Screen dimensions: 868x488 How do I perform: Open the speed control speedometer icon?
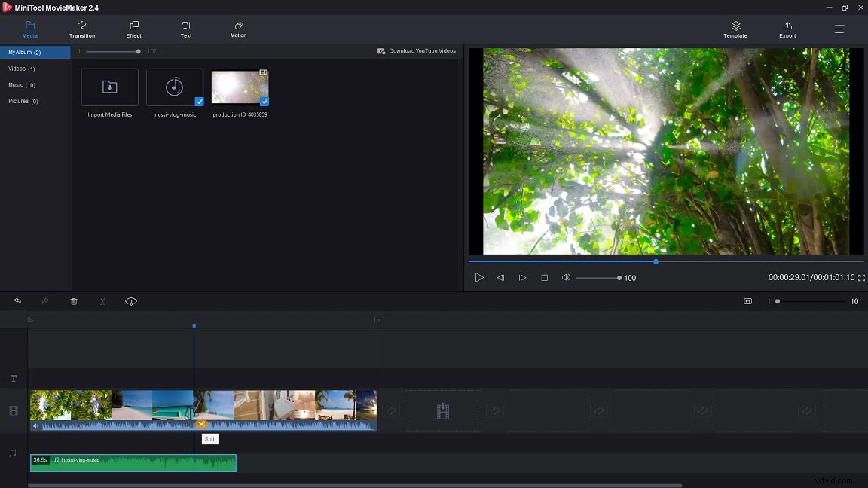[x=131, y=300]
